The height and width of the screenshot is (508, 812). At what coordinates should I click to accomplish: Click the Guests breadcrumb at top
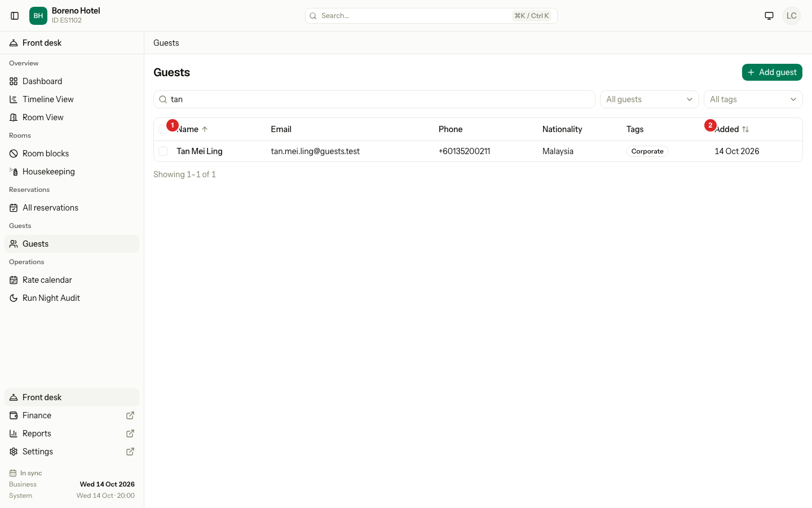click(166, 43)
